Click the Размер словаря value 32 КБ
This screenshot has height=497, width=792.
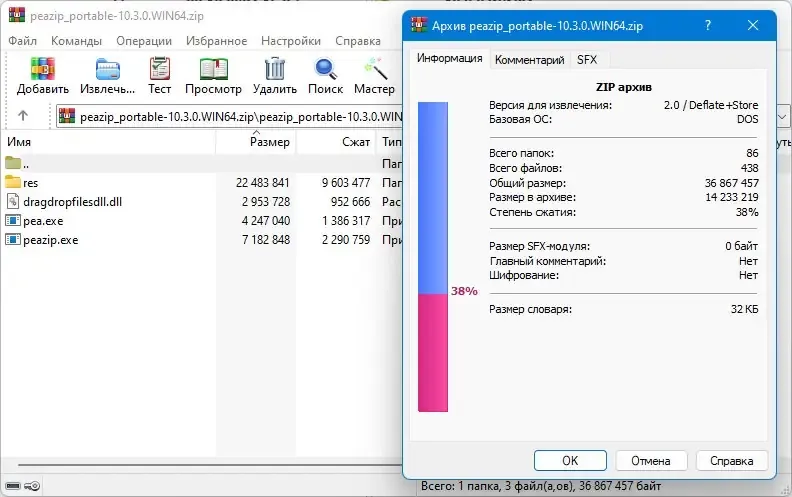745,309
